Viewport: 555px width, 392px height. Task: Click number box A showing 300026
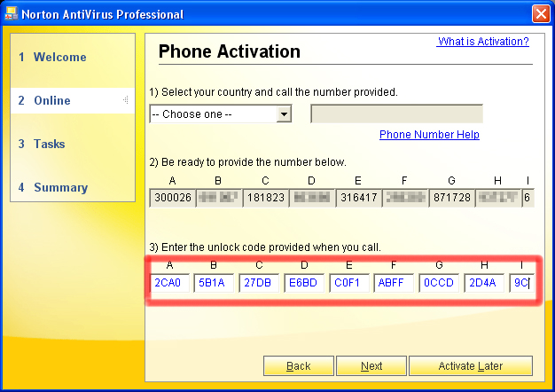pyautogui.click(x=173, y=198)
